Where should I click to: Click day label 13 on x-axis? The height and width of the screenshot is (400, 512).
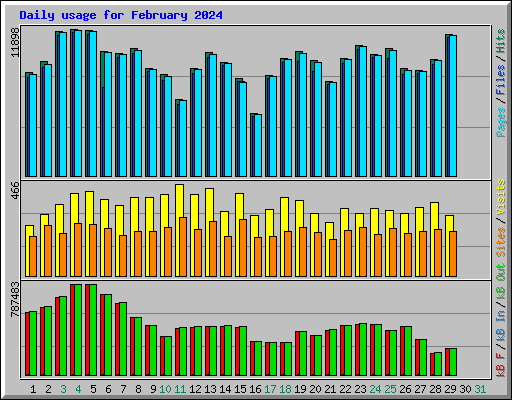[x=210, y=389]
